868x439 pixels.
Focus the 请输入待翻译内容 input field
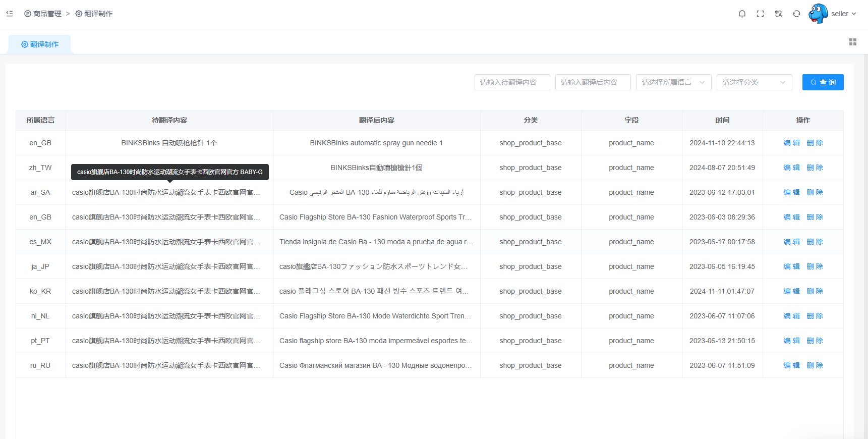pos(512,82)
